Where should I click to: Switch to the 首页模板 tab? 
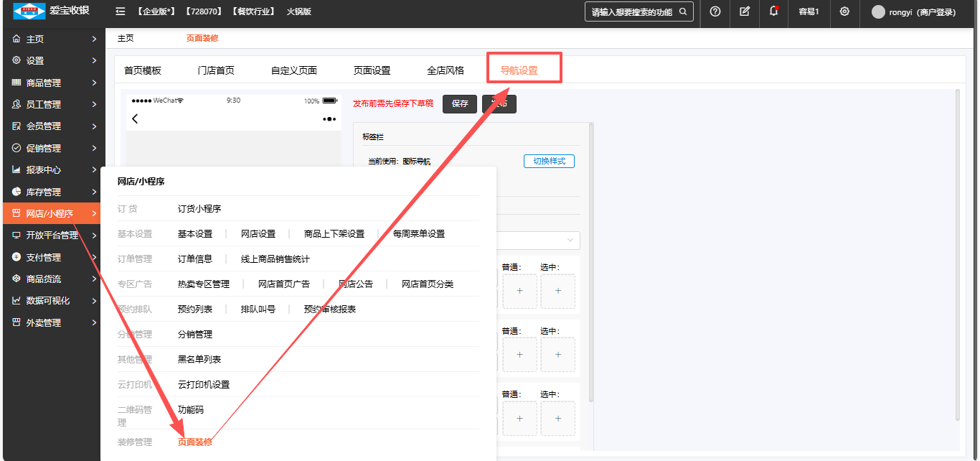click(x=143, y=70)
